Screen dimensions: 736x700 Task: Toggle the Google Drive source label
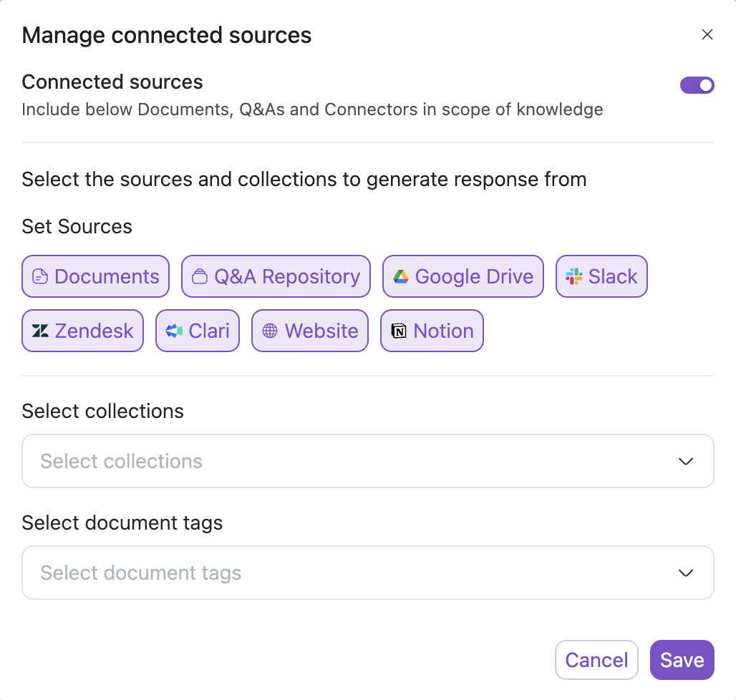pos(474,277)
